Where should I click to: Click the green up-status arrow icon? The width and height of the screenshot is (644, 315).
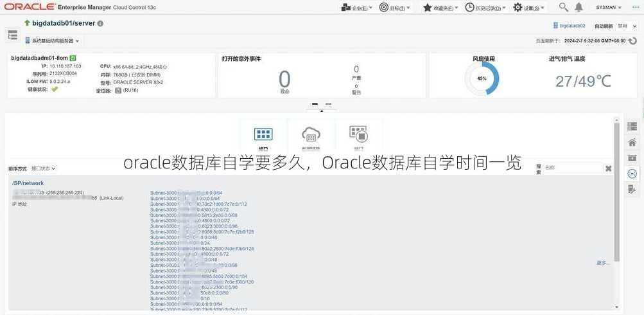(27, 23)
